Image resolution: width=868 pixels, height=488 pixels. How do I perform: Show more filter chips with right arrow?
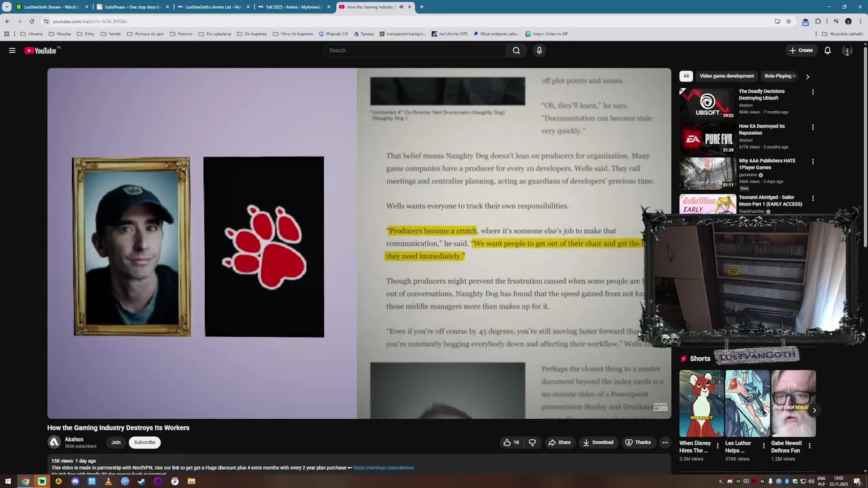click(807, 77)
